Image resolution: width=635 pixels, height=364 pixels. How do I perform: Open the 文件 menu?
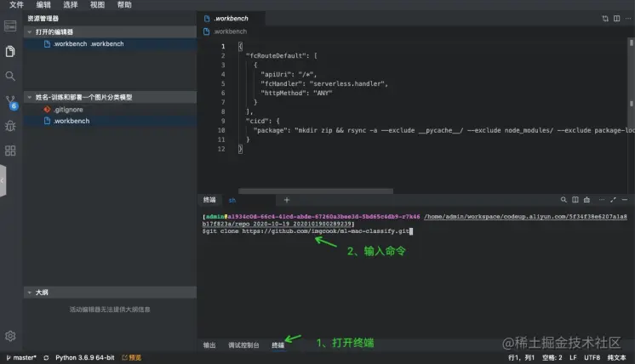click(x=17, y=5)
